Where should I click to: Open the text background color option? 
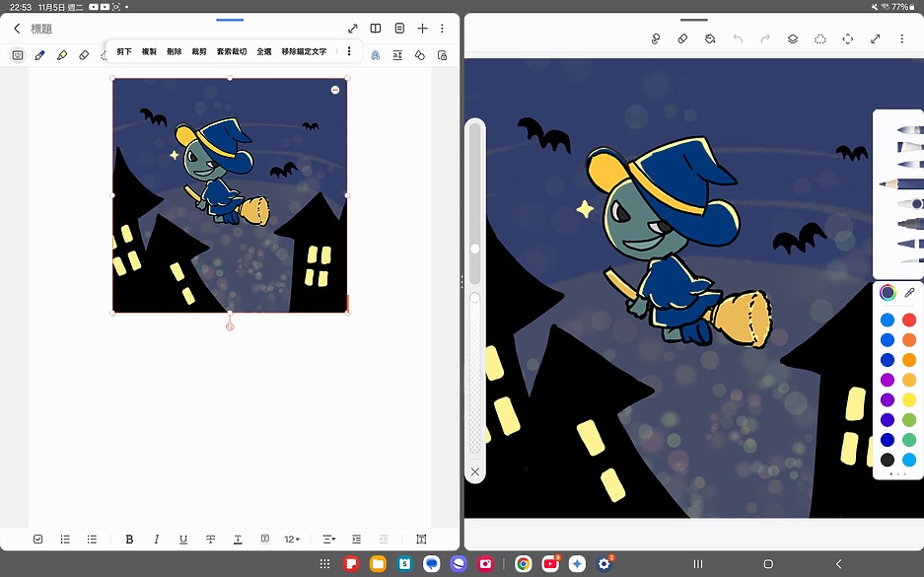pos(265,539)
